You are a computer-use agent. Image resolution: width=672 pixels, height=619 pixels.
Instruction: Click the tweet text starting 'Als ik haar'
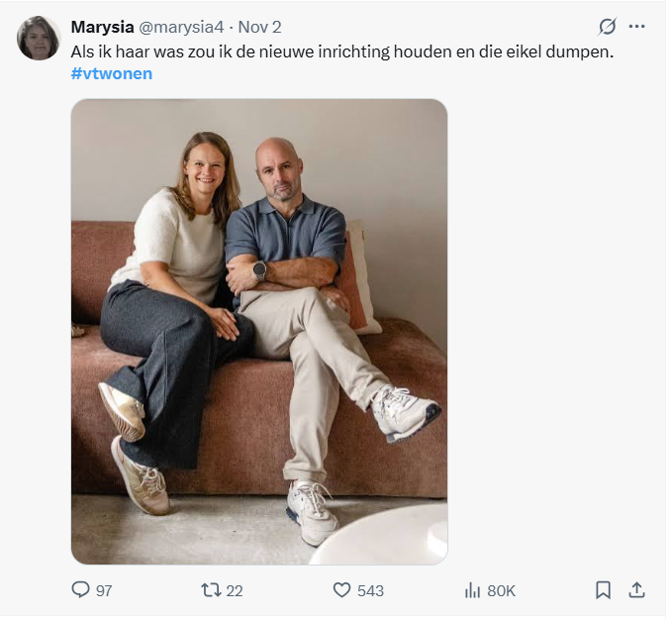342,51
